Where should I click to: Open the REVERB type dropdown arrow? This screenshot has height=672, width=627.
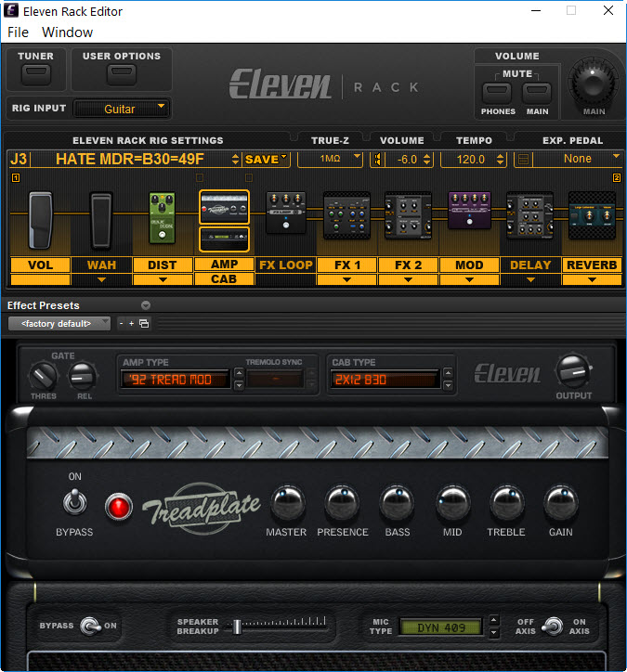click(x=592, y=280)
